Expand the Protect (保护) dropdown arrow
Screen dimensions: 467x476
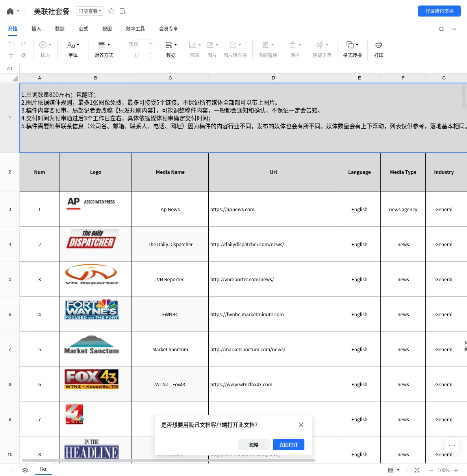(300, 45)
